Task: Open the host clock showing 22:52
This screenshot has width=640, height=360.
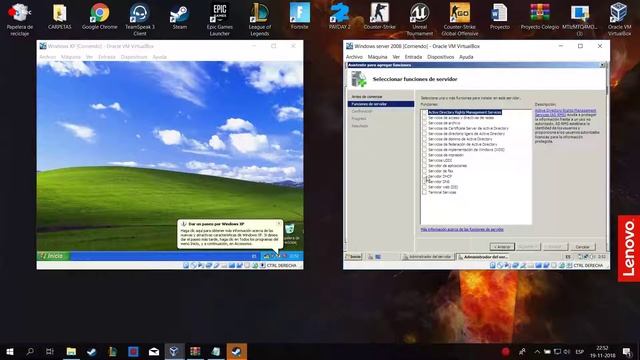Action: [x=602, y=351]
